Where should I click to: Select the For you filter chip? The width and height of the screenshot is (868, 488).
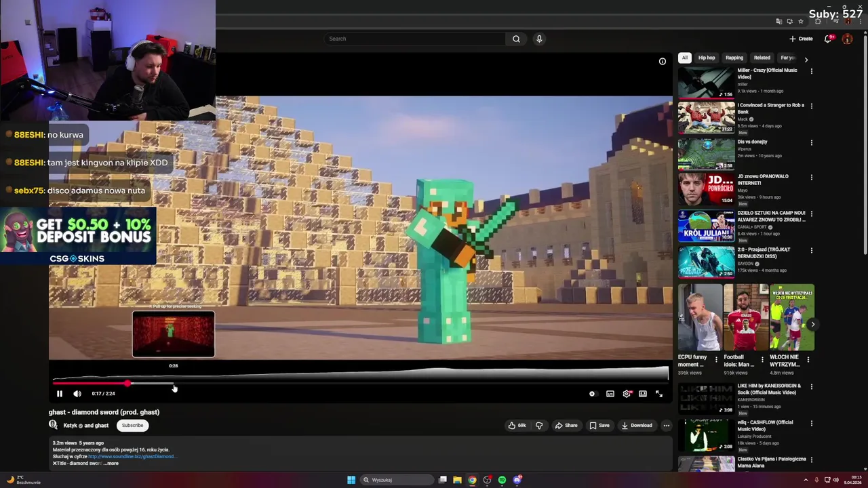click(x=787, y=58)
